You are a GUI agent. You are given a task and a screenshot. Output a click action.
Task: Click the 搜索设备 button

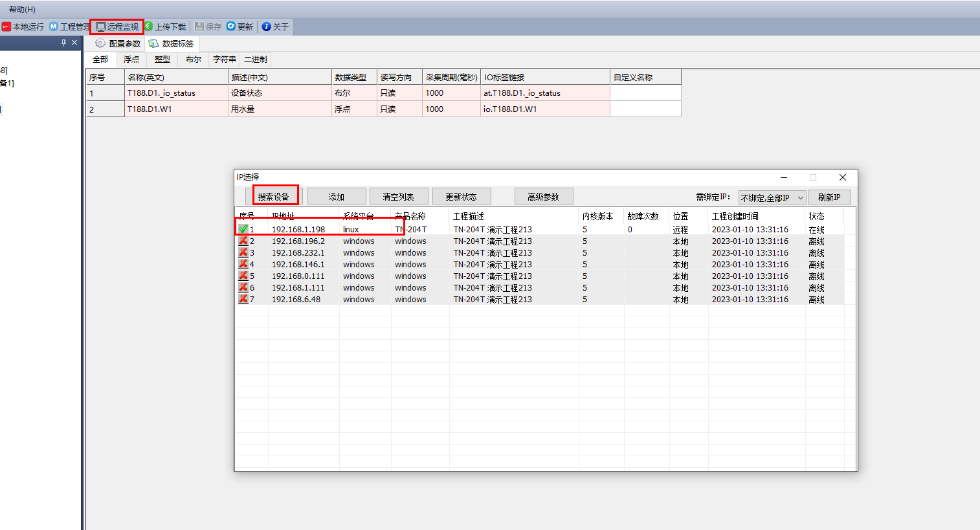click(273, 197)
